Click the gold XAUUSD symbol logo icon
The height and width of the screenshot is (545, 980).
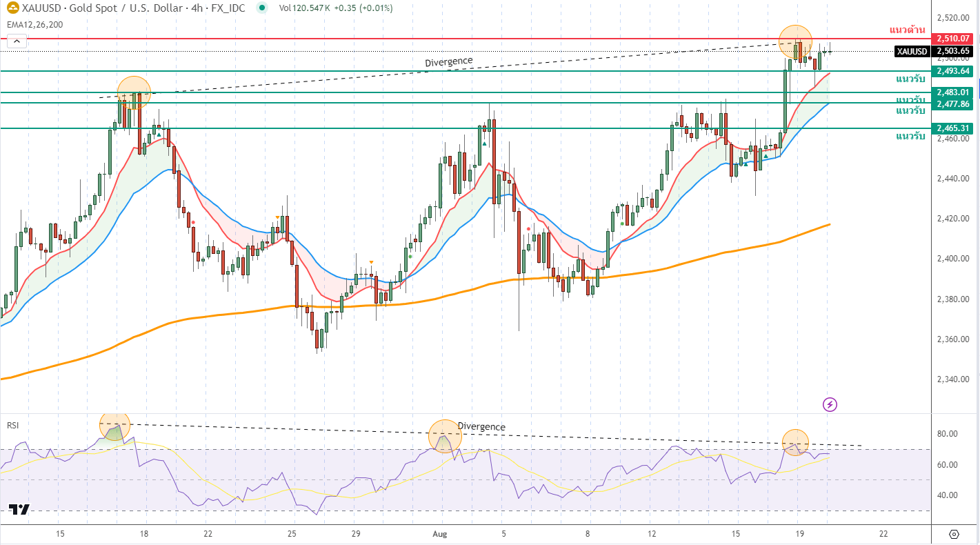(12, 8)
